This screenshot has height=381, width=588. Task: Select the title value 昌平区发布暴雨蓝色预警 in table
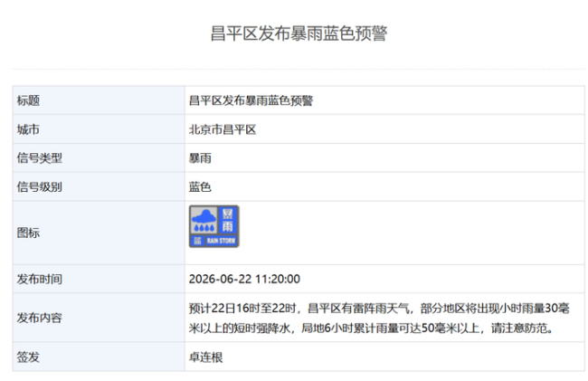(251, 100)
